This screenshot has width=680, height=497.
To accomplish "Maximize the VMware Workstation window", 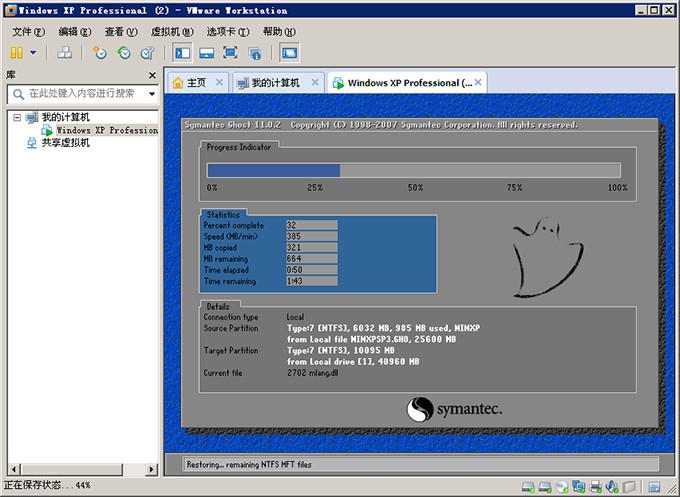I will [654, 10].
